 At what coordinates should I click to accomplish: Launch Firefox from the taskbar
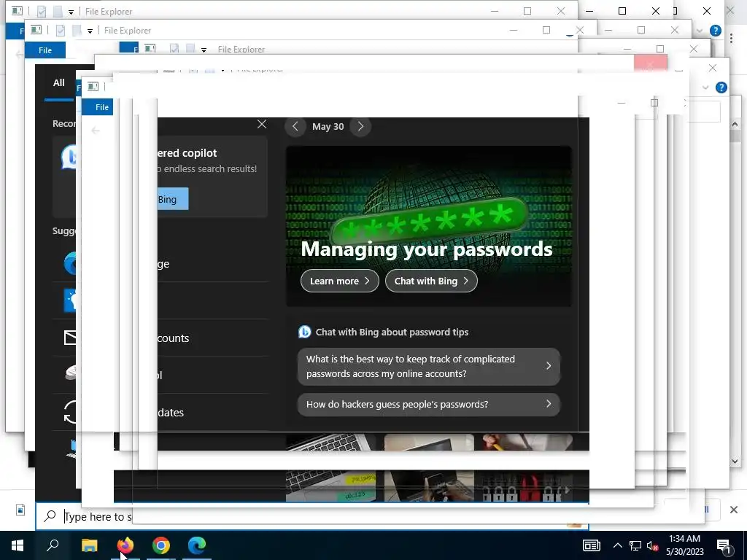125,545
